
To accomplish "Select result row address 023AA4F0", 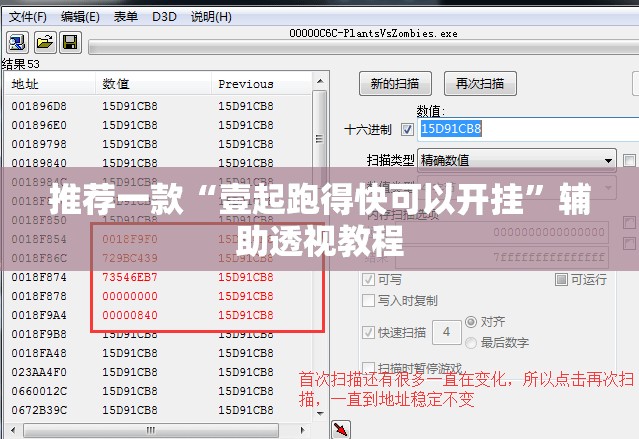I will click(x=158, y=373).
